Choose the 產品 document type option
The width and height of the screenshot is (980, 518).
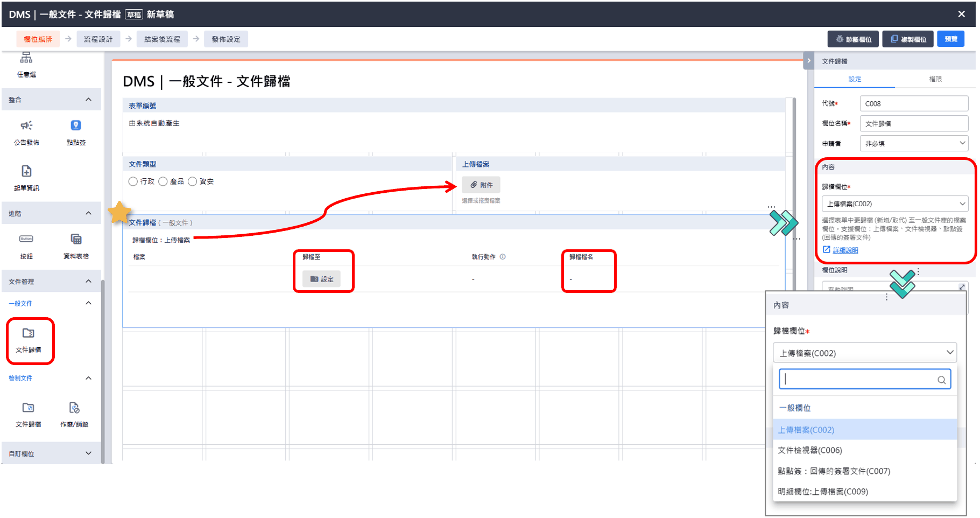pos(163,181)
